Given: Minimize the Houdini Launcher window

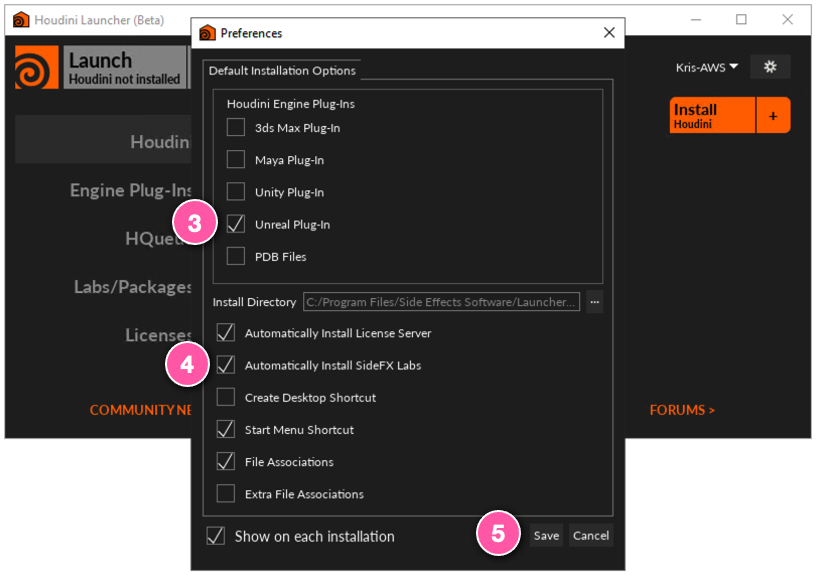Looking at the screenshot, I should click(x=696, y=20).
